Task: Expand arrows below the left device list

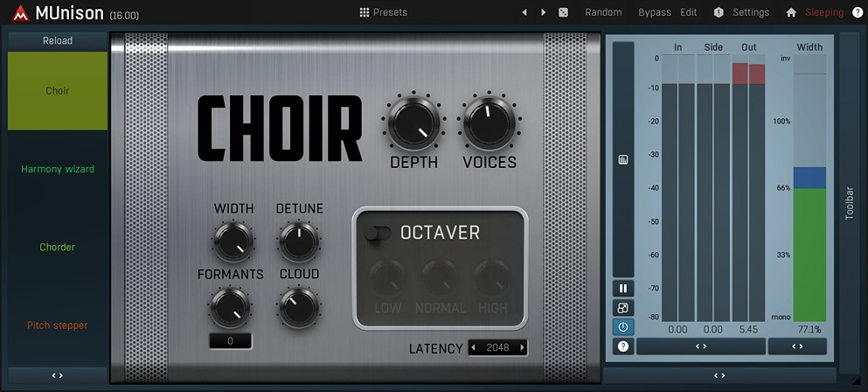Action: pyautogui.click(x=58, y=375)
